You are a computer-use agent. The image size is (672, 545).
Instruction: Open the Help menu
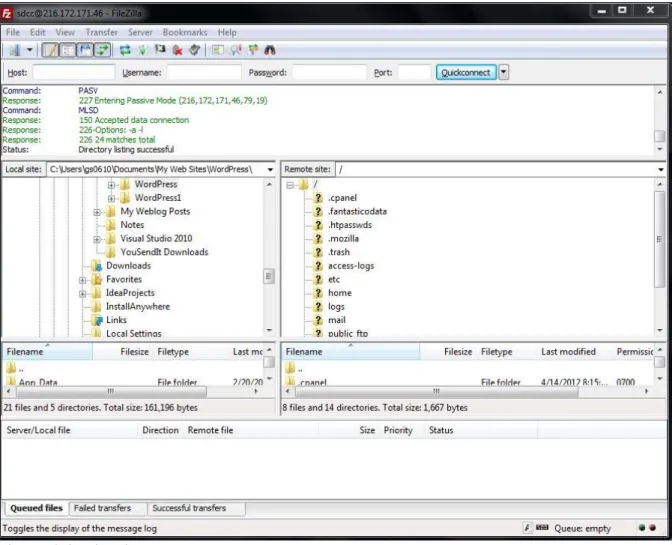pyautogui.click(x=227, y=32)
